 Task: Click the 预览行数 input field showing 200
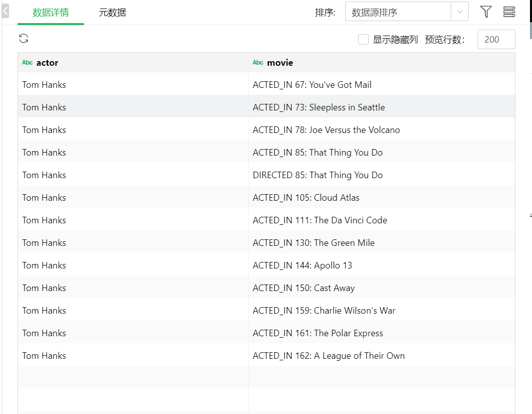496,39
